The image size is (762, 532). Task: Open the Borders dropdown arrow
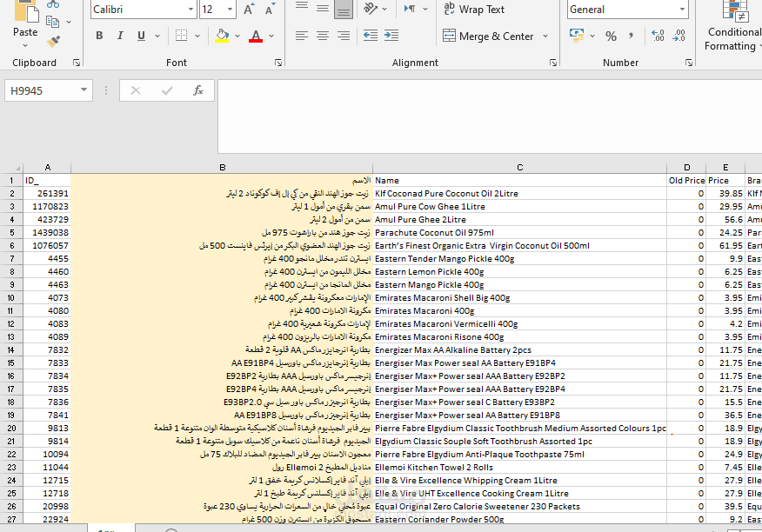[x=197, y=36]
